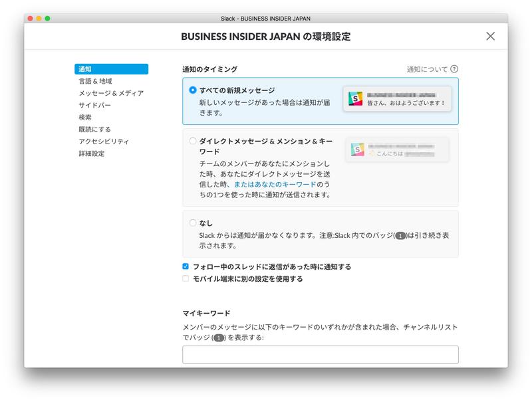Image resolution: width=532 pixels, height=402 pixels.
Task: Open 詳細設定 section
Action: 92,153
